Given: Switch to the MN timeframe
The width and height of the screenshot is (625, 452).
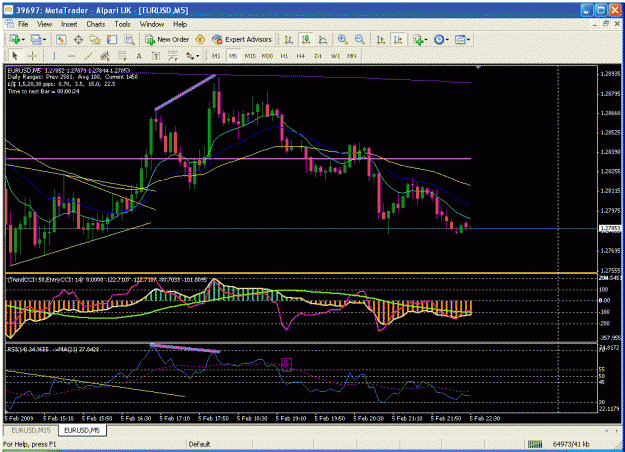Looking at the screenshot, I should coord(351,56).
